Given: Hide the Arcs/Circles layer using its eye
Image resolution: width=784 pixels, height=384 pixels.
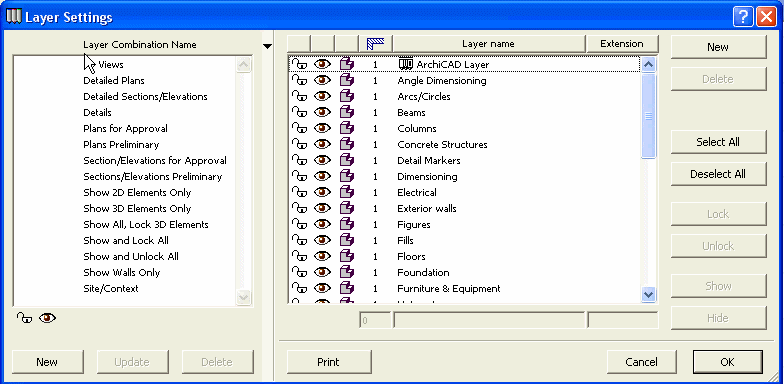Looking at the screenshot, I should pyautogui.click(x=322, y=96).
